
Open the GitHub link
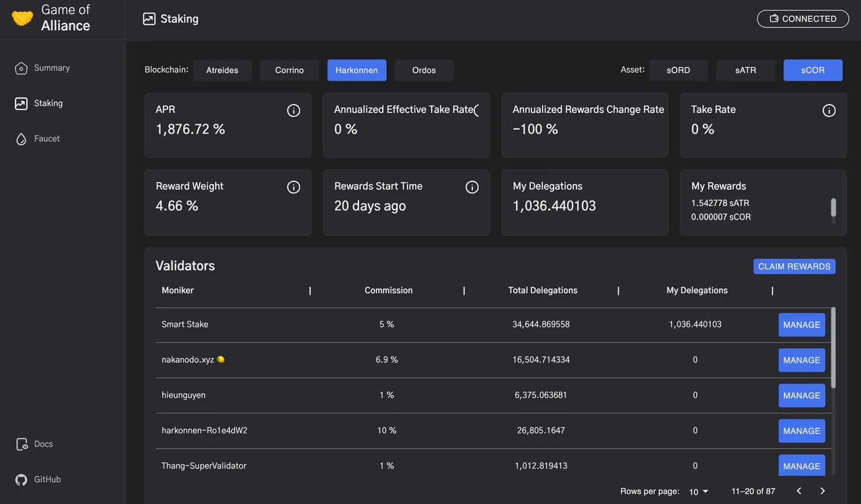(x=48, y=480)
